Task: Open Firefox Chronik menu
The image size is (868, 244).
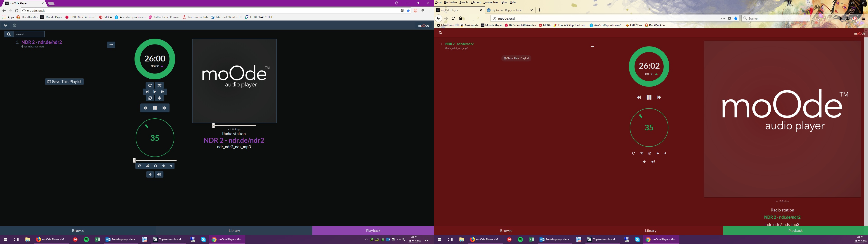Action: pyautogui.click(x=476, y=2)
